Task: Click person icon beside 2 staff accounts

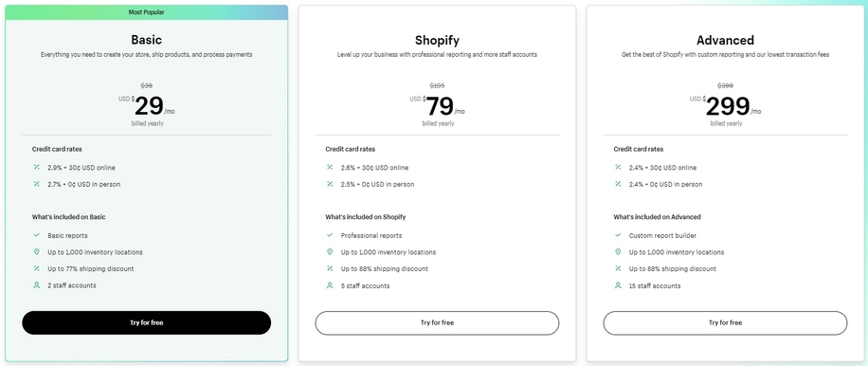Action: coord(37,285)
